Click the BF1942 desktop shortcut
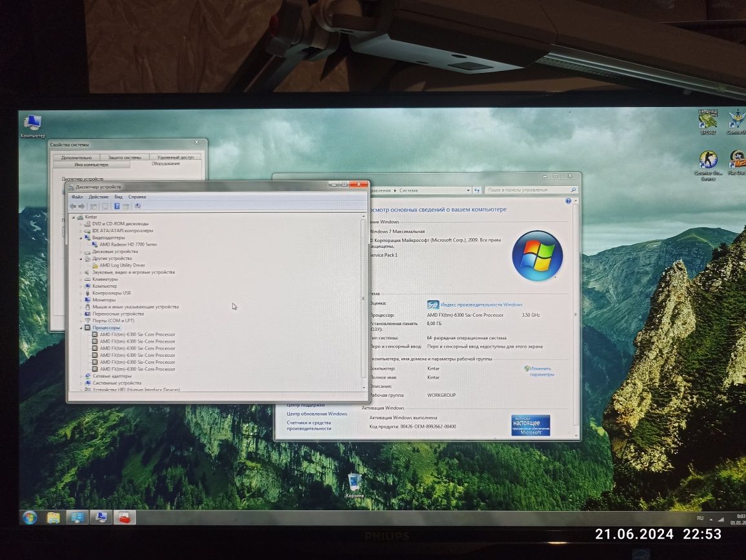746x560 pixels. click(x=708, y=123)
